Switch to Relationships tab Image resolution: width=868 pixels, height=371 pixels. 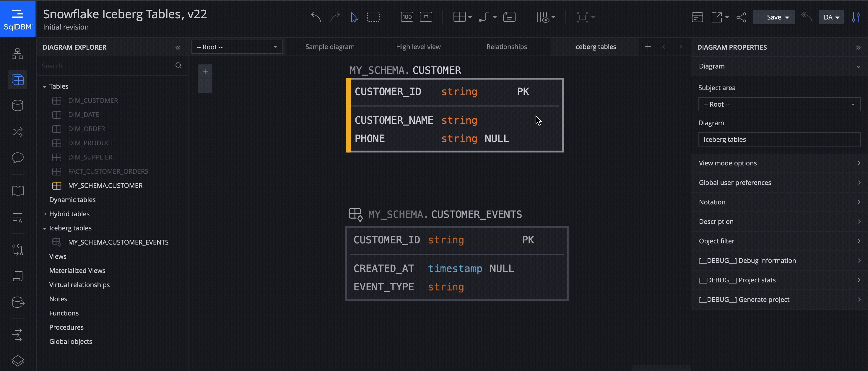pos(506,47)
